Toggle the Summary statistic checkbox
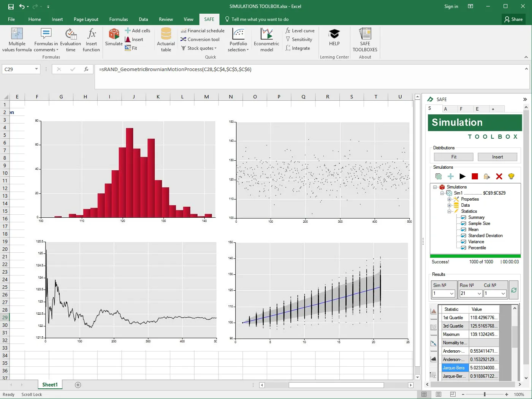 462,217
